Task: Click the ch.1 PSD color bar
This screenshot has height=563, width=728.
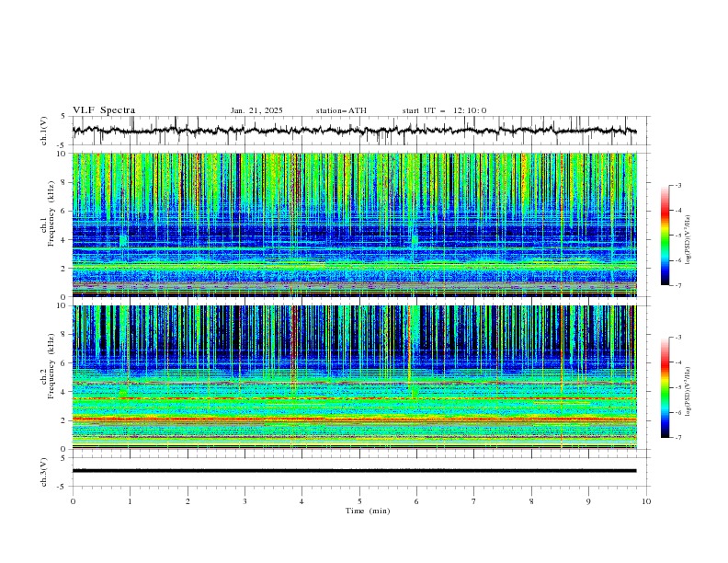Action: click(x=665, y=236)
